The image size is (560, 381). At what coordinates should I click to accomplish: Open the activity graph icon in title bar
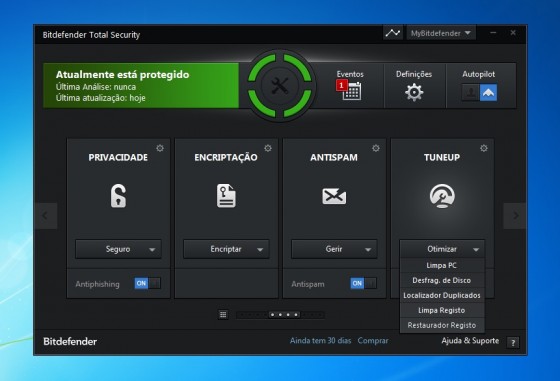coord(393,33)
